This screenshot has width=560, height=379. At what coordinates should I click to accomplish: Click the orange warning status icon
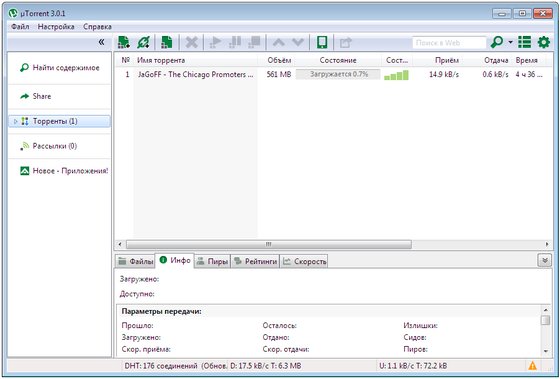532,366
